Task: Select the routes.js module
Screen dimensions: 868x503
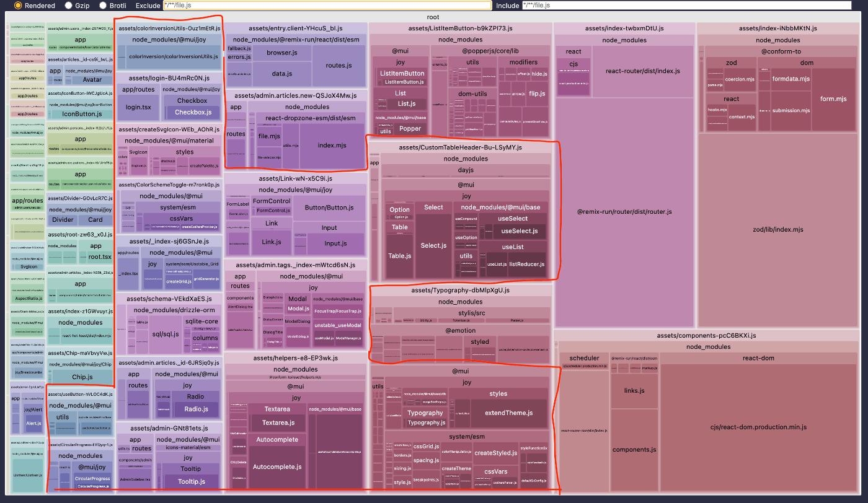Action: pos(339,65)
